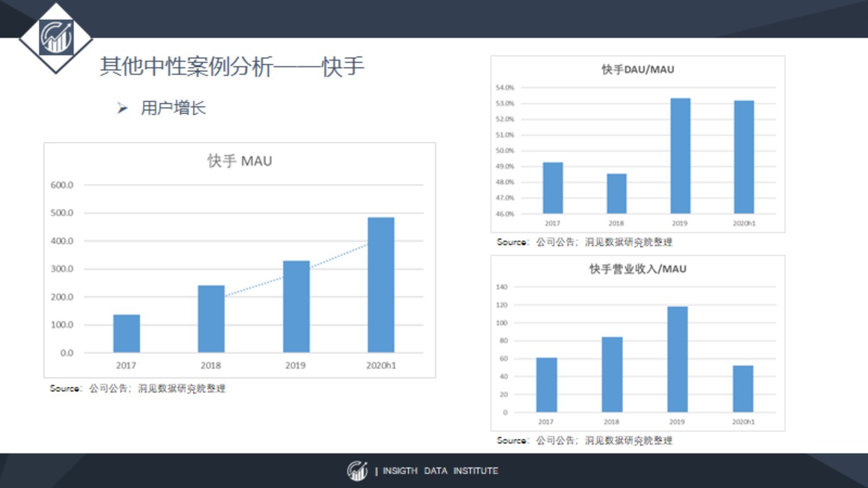The image size is (868, 488).
Task: Click the 2020h1 bar in 快手 MAU chart
Action: [380, 285]
